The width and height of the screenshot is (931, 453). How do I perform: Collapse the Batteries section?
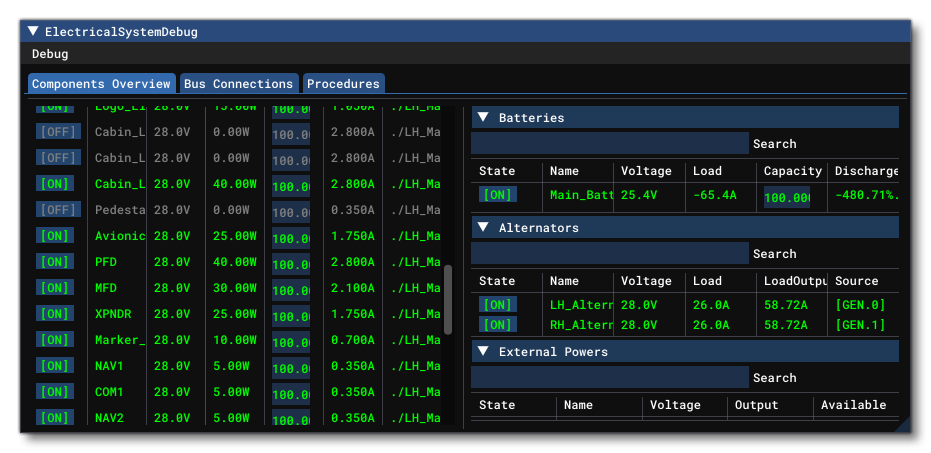click(x=482, y=118)
